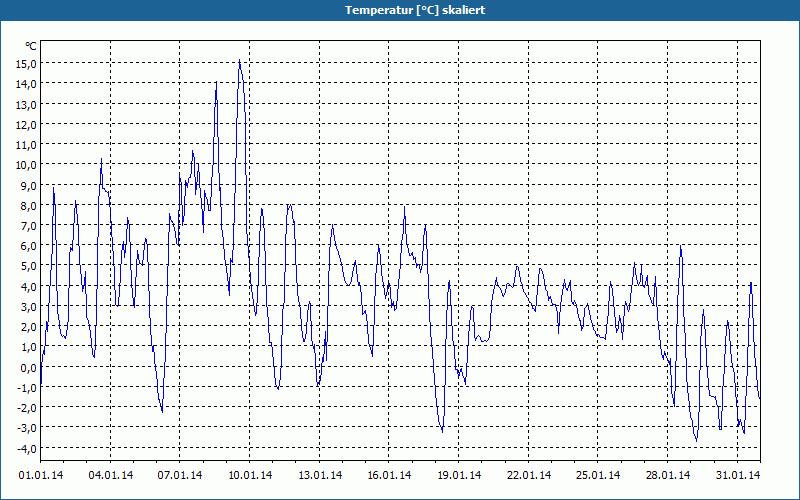This screenshot has width=800, height=500.
Task: Click the 3,0 value on the Y axis
Action: pyautogui.click(x=29, y=306)
